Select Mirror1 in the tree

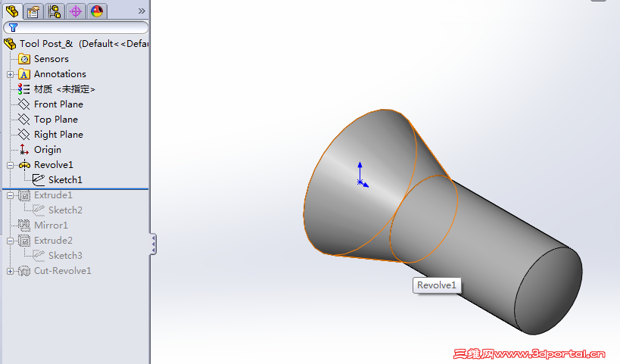(x=51, y=226)
